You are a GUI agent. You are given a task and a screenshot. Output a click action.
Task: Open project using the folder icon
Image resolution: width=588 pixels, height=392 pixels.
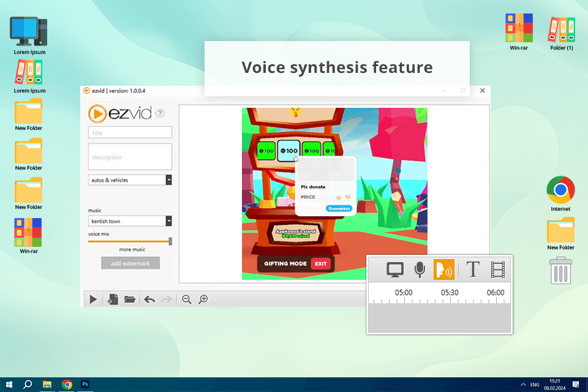pyautogui.click(x=130, y=299)
